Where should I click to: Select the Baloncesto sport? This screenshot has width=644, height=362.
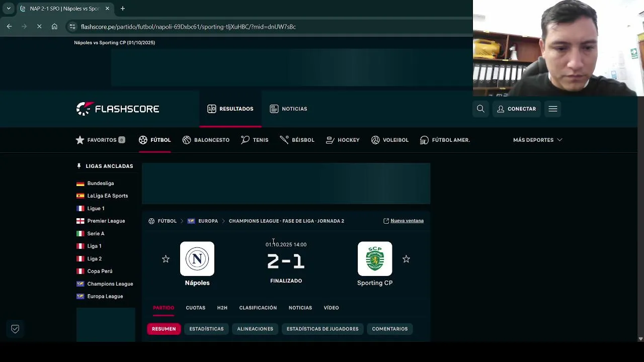click(206, 140)
